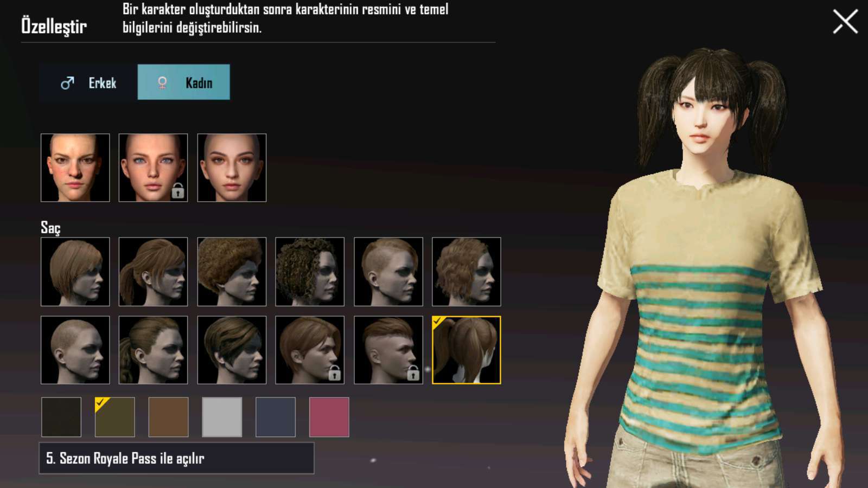Viewport: 868px width, 488px height.
Task: Choose the side-shaved undercut hairstyle
Action: tap(388, 272)
